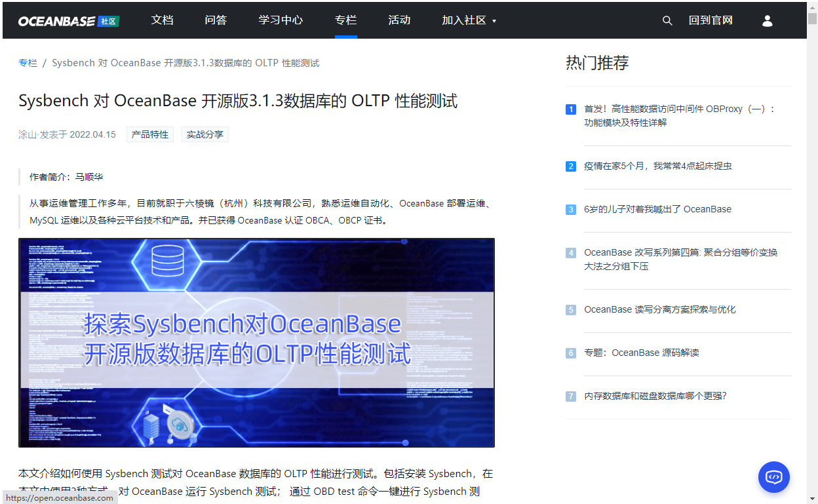The height and width of the screenshot is (504, 818).
Task: Click the number 6 rank badge
Action: (571, 353)
